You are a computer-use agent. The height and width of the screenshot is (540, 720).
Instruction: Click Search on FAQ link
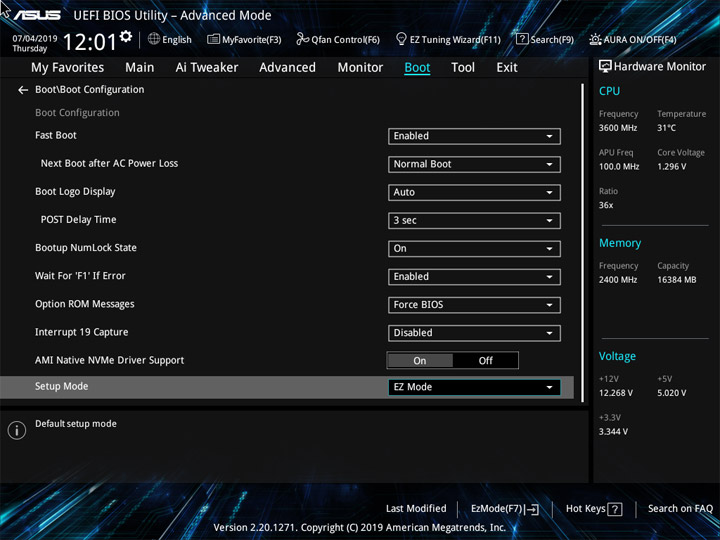tap(680, 508)
